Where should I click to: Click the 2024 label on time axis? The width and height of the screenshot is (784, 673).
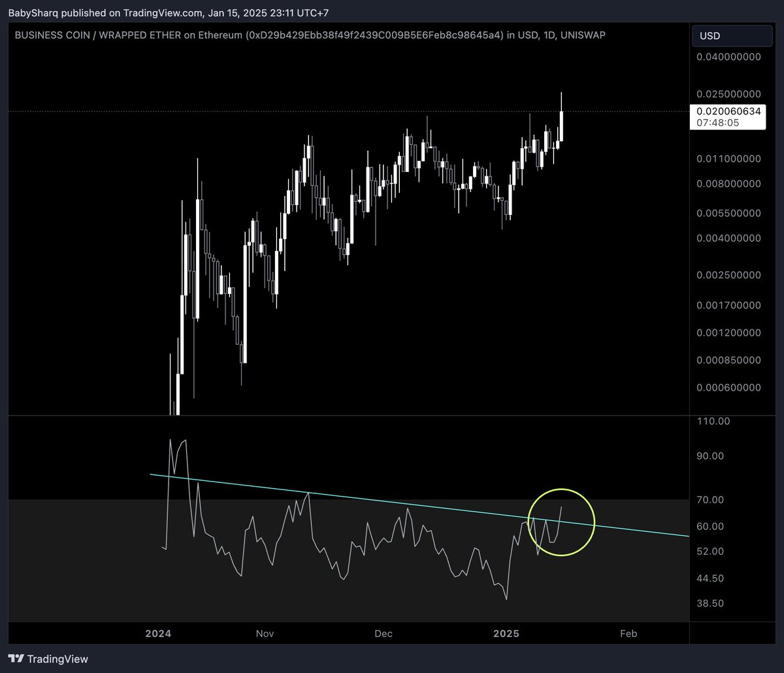pos(158,633)
